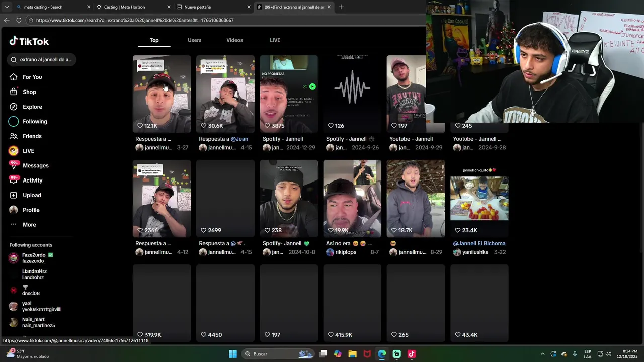Show hidden system tray icons

coord(542,354)
